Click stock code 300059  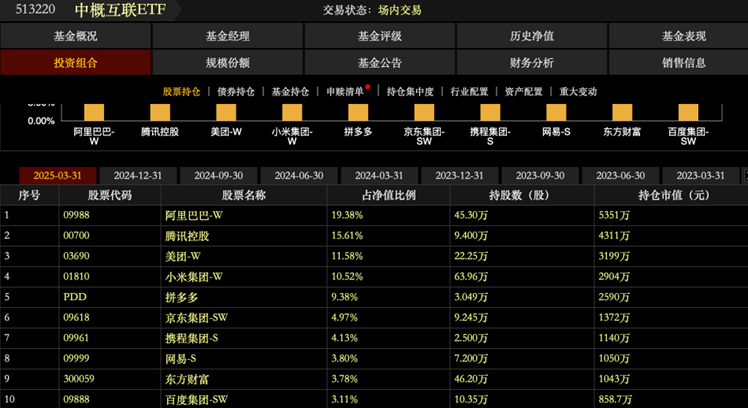click(x=79, y=379)
